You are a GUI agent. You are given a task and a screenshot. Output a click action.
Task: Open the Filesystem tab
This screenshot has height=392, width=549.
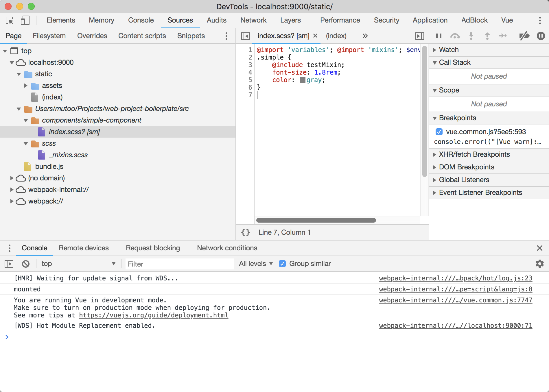pyautogui.click(x=49, y=36)
